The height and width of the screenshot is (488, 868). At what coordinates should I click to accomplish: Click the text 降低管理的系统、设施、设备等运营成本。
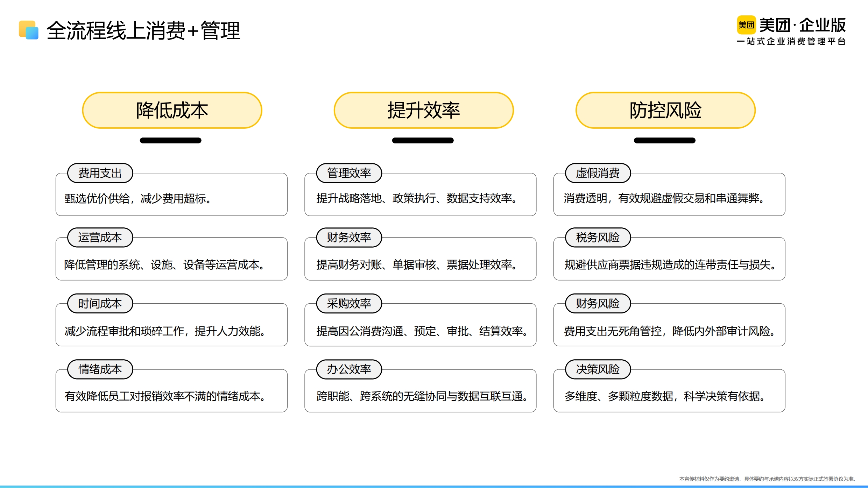[164, 264]
